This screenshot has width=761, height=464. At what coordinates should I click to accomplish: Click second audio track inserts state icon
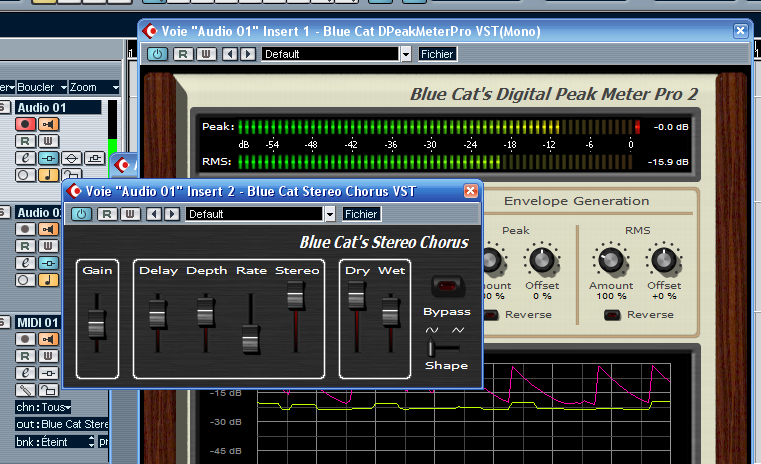pyautogui.click(x=49, y=263)
